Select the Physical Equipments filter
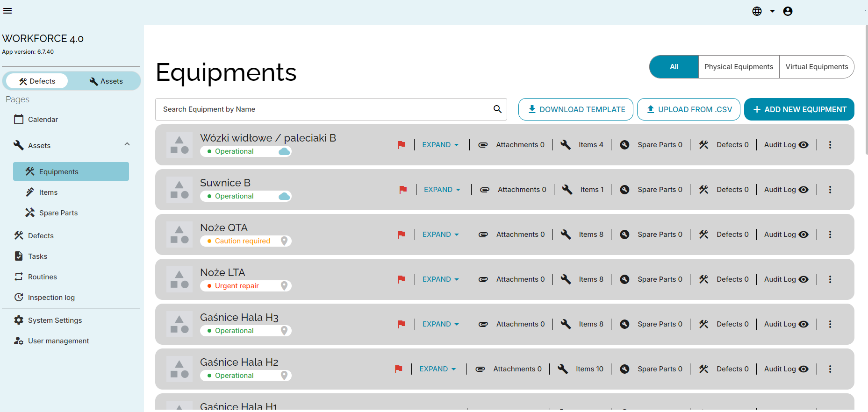The image size is (868, 412). (739, 67)
